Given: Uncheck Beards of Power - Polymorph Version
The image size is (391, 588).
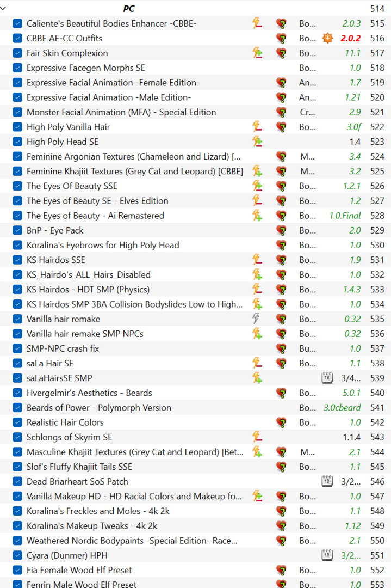Looking at the screenshot, I should click(17, 408).
